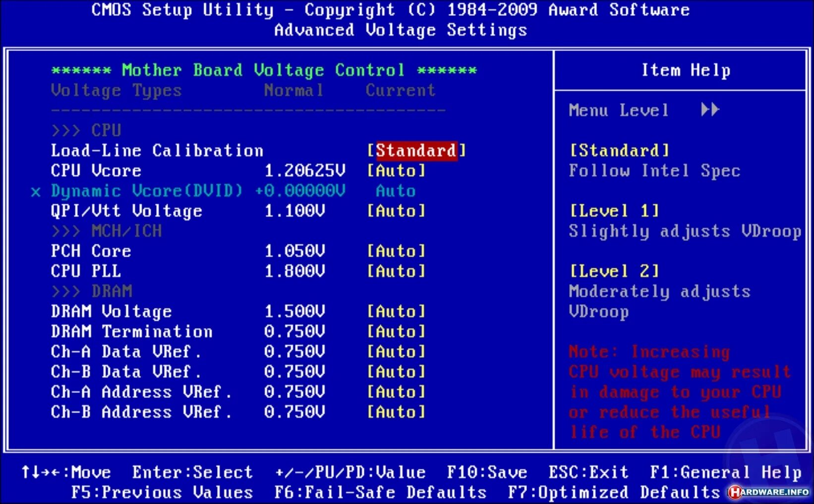Screen dimensions: 814x504
Task: Click the Normal column header
Action: pyautogui.click(x=294, y=90)
